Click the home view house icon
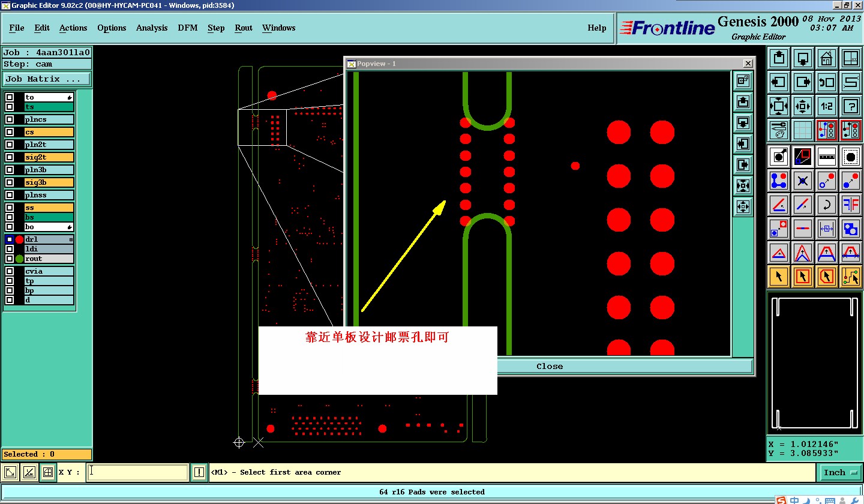 point(827,59)
